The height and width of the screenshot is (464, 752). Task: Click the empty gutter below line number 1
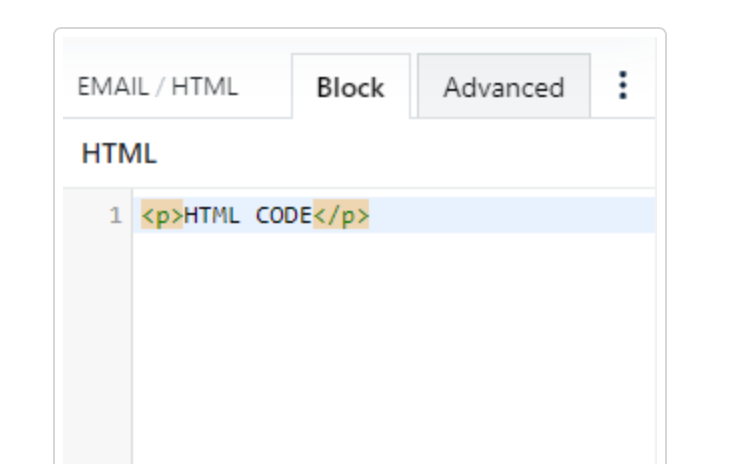pos(97,340)
